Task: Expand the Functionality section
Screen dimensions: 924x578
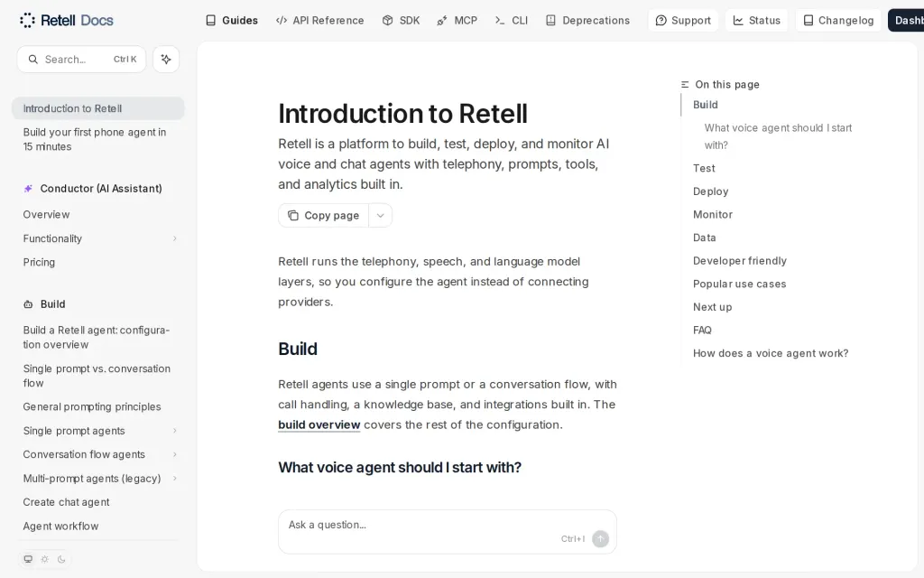Action: click(174, 238)
